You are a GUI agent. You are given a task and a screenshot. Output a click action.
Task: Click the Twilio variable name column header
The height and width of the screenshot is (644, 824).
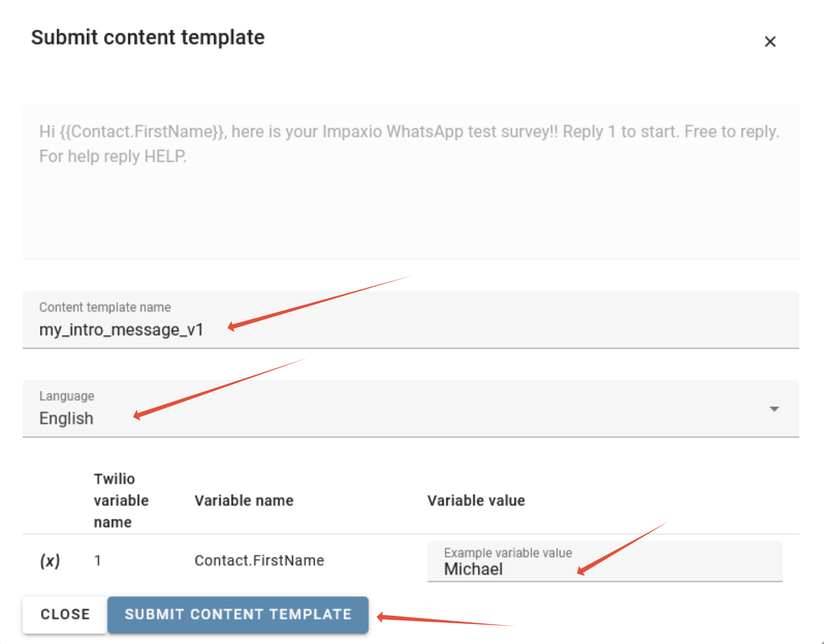point(121,500)
